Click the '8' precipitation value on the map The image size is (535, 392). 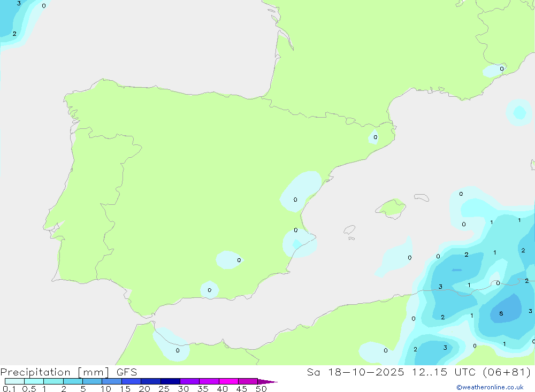click(501, 313)
